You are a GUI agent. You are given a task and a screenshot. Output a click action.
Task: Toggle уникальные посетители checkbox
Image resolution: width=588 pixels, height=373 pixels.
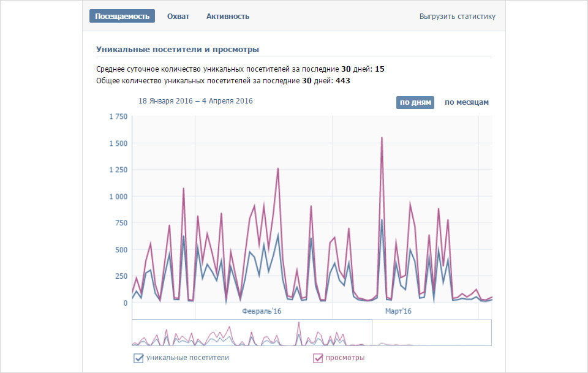point(138,358)
